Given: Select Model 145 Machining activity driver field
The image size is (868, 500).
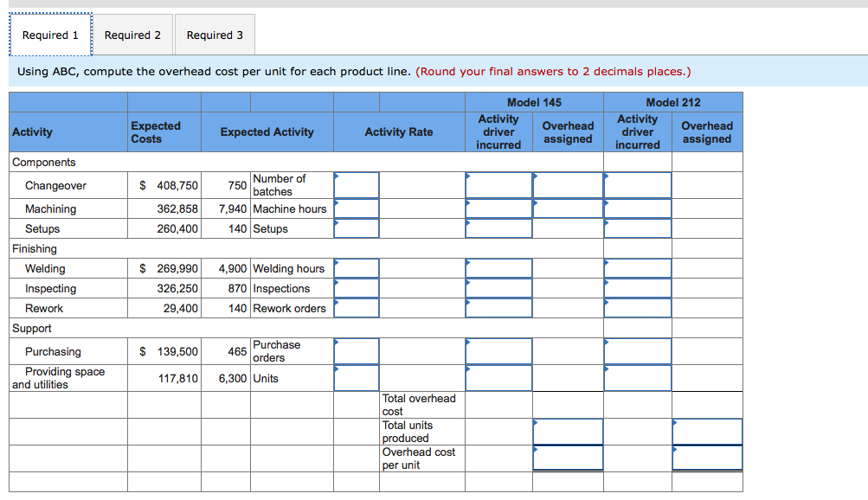Looking at the screenshot, I should click(498, 208).
